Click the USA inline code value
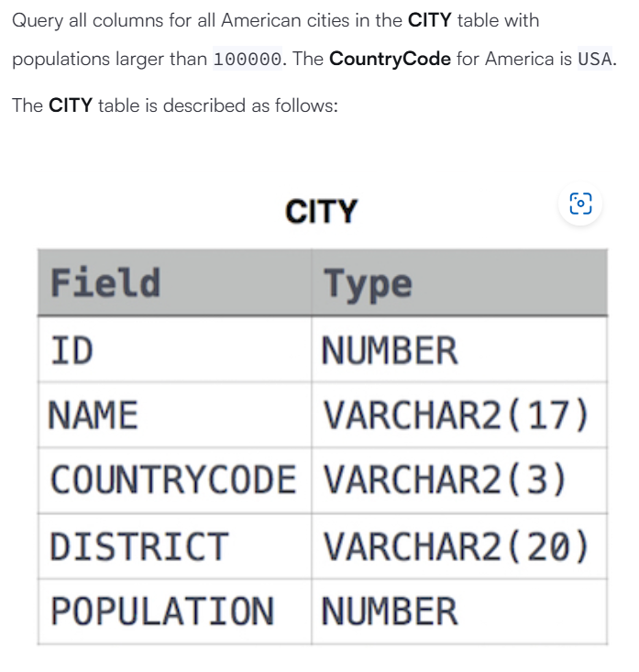The height and width of the screenshot is (672, 639). (595, 59)
